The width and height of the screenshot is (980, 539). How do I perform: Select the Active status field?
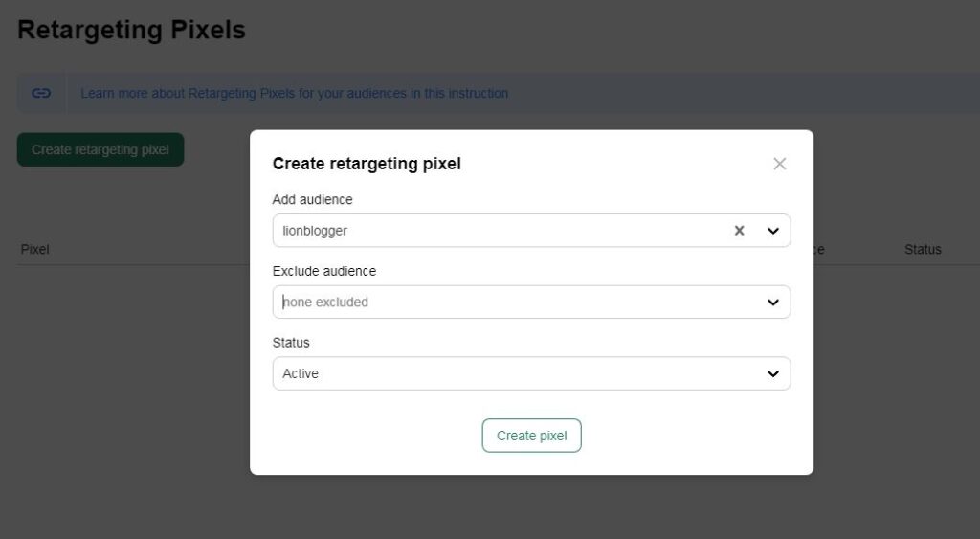(x=498, y=374)
